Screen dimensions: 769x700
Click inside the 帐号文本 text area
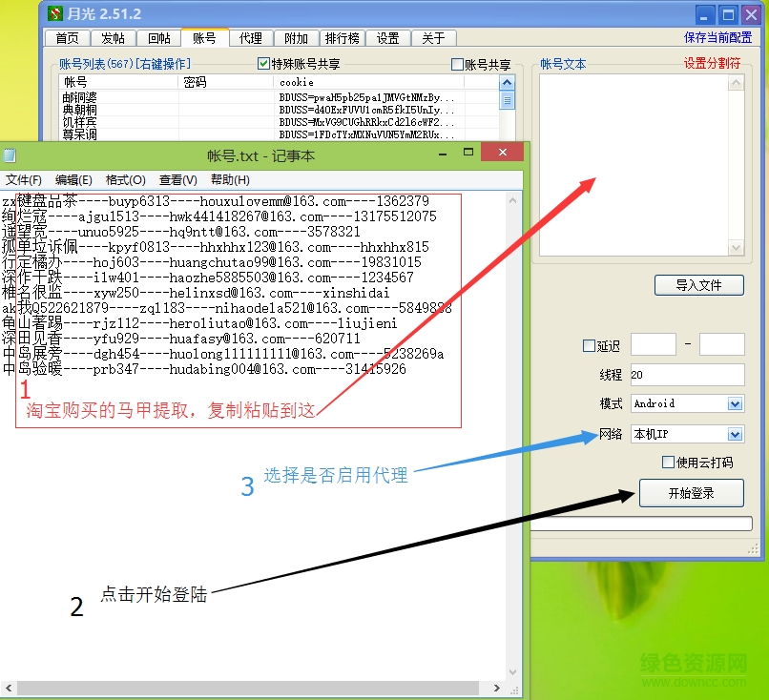[634, 165]
